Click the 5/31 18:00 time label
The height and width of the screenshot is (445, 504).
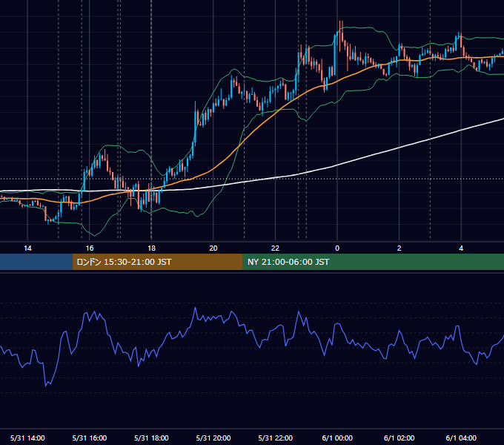(151, 438)
